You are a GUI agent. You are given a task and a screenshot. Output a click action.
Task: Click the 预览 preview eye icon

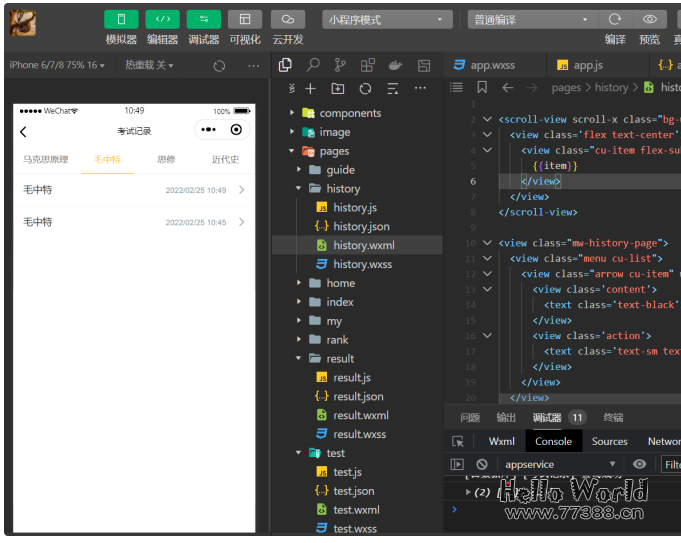coord(649,19)
